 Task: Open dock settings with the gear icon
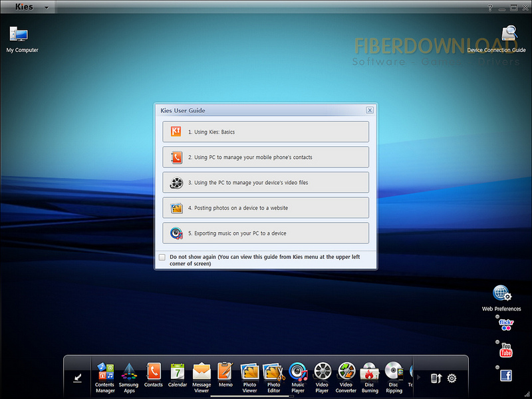pos(452,378)
